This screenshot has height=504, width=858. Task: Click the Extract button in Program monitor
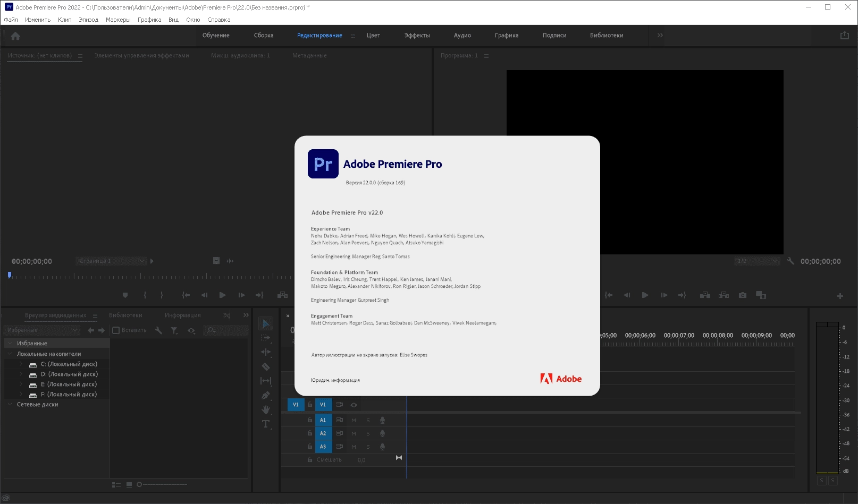[724, 295]
